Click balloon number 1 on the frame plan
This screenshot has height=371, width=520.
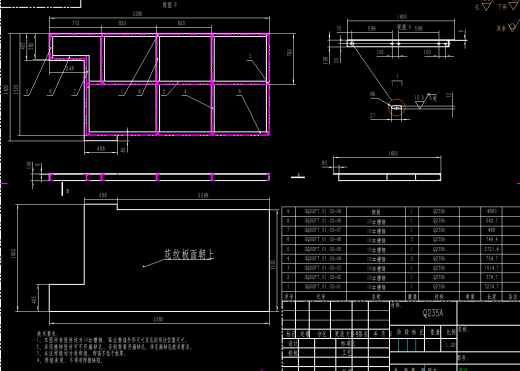tap(122, 92)
